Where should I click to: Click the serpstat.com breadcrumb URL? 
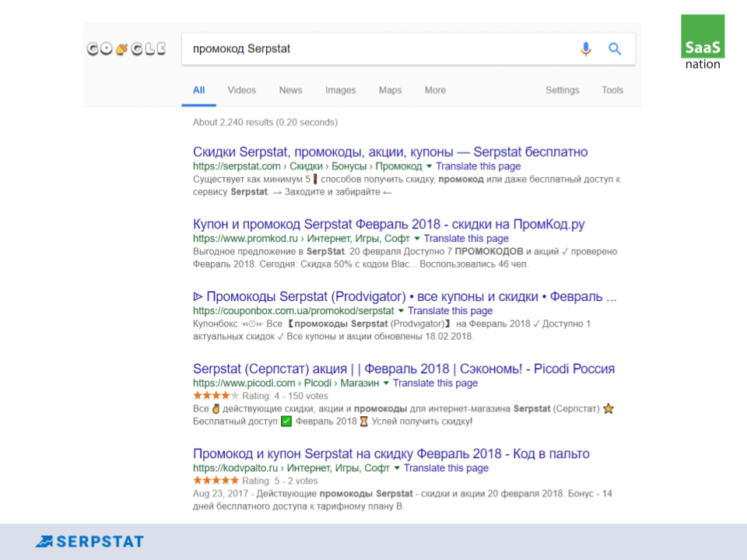coord(307,166)
